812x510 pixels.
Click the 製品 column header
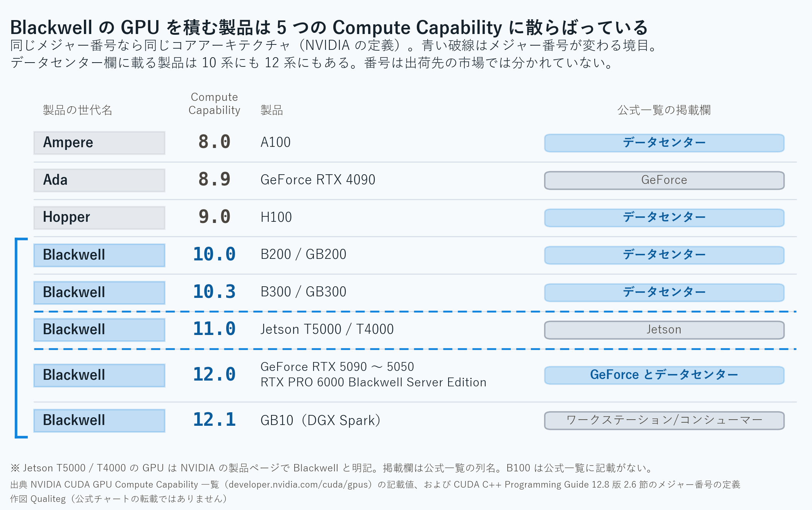point(272,110)
